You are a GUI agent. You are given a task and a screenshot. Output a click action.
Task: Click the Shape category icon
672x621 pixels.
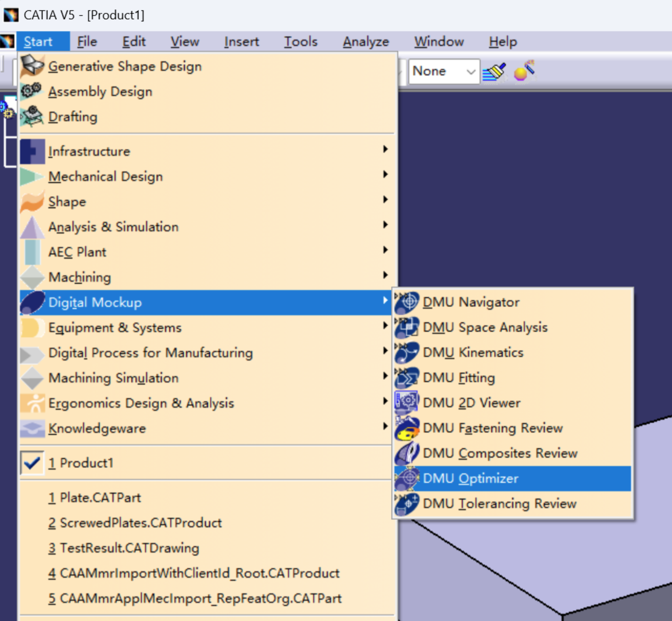(32, 202)
